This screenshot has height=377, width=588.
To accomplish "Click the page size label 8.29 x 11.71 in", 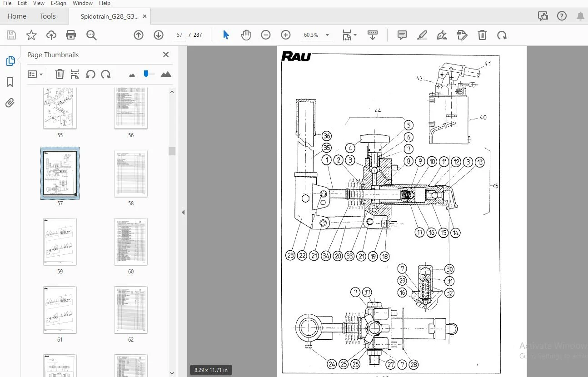I will click(211, 370).
